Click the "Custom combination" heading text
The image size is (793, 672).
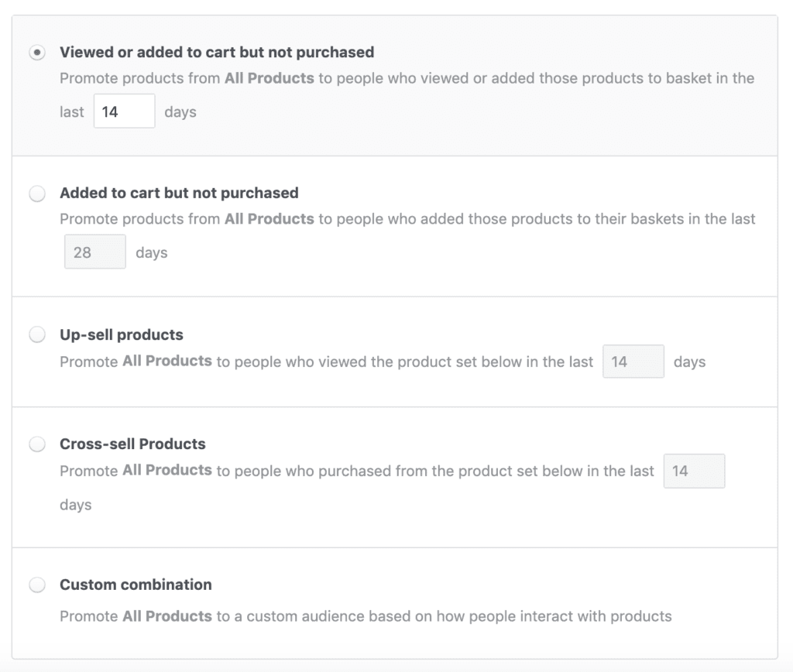(x=136, y=585)
